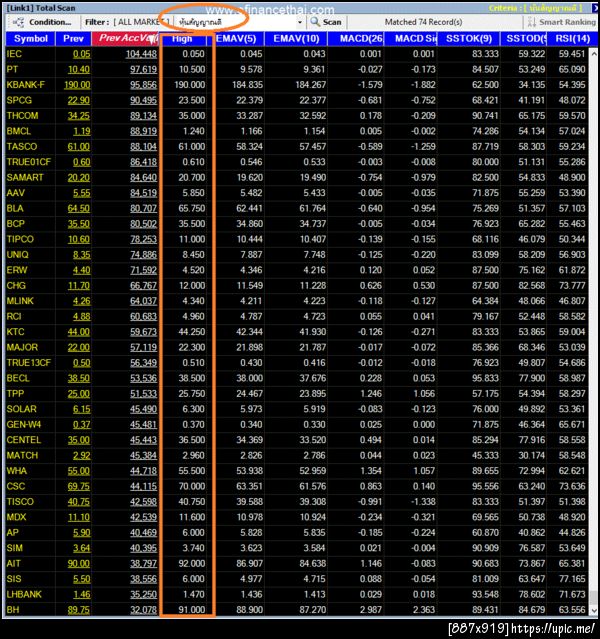The image size is (600, 639).
Task: Select the CENTEL symbol
Action: pos(24,440)
